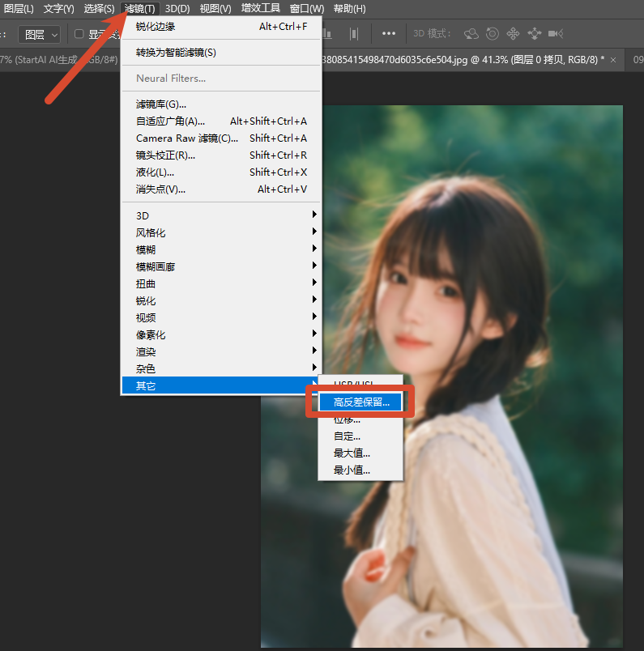Screen dimensions: 644x651
Task: Expand the 锐化 submenu arrow
Action: click(314, 300)
